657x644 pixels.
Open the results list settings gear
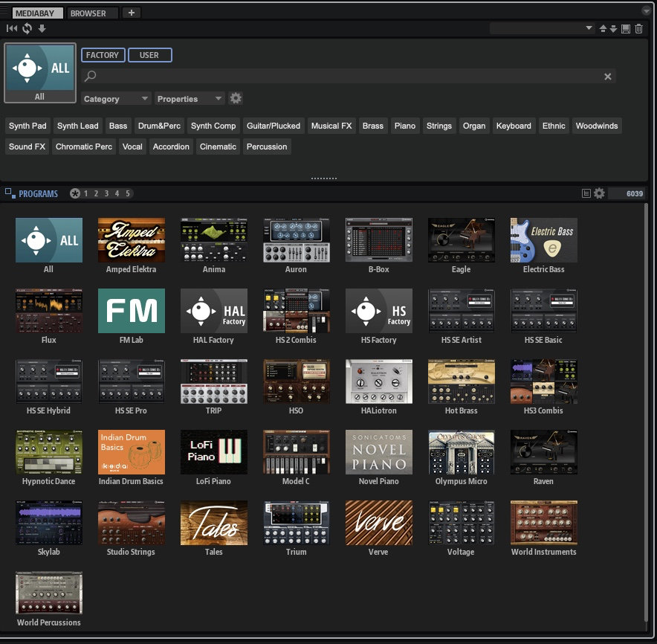pyautogui.click(x=599, y=193)
